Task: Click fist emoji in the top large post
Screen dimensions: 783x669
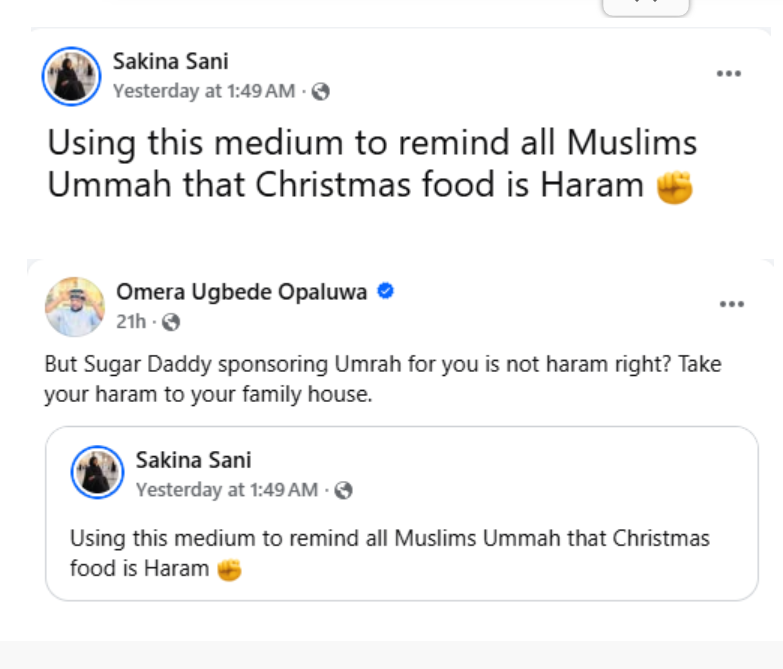Action: [674, 188]
